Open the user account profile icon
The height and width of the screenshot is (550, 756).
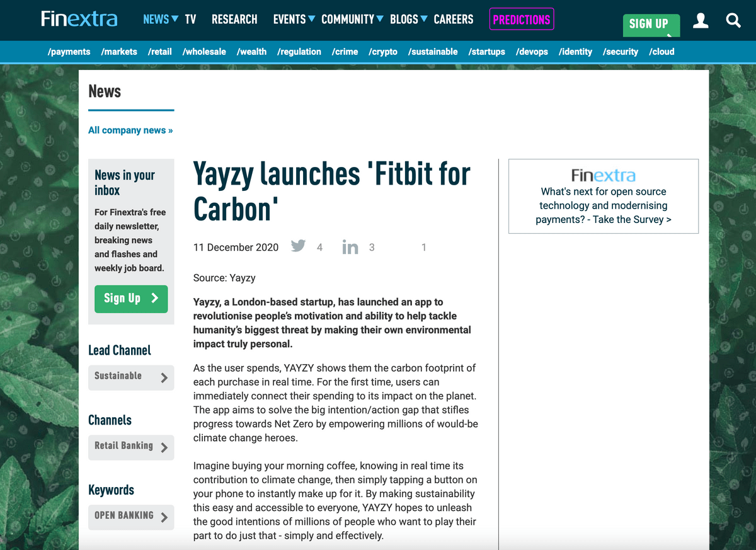pyautogui.click(x=701, y=21)
